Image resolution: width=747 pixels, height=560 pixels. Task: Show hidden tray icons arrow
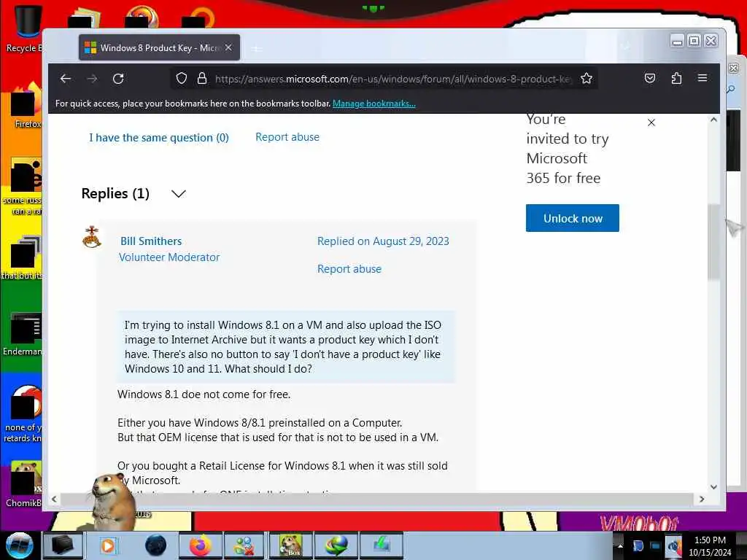pyautogui.click(x=620, y=546)
